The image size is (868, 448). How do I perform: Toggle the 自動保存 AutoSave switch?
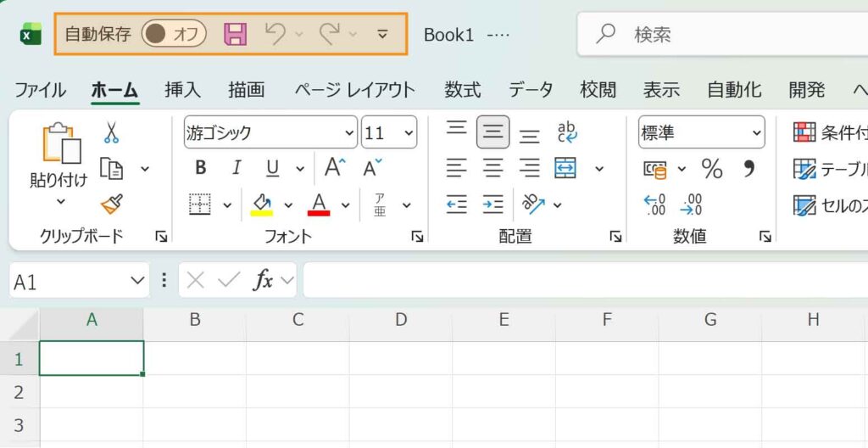click(173, 34)
